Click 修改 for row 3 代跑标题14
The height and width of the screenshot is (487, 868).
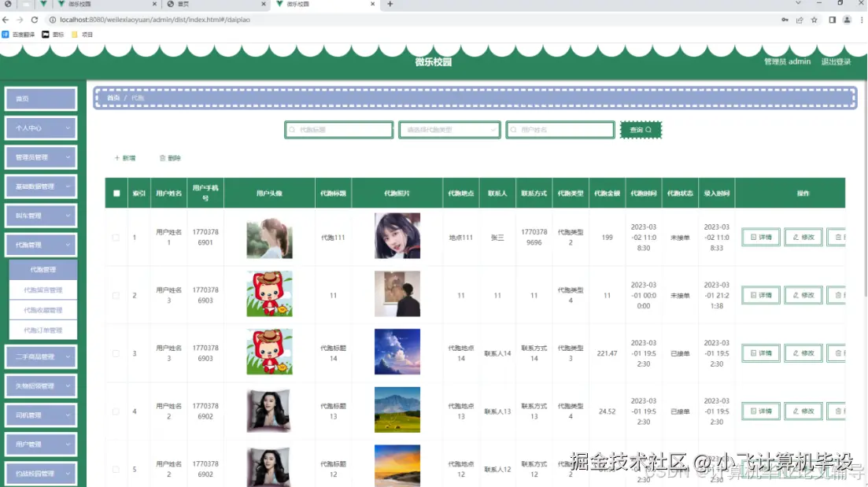(x=803, y=353)
